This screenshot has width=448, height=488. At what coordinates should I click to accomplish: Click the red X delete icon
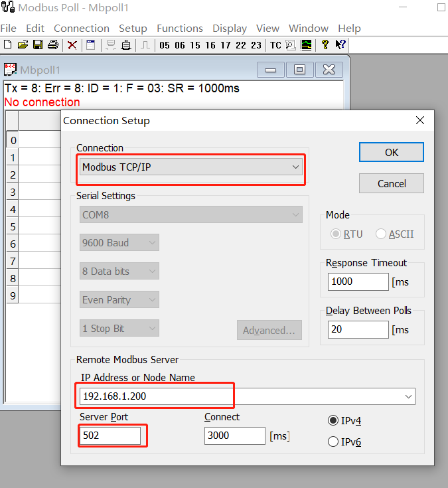pos(72,45)
